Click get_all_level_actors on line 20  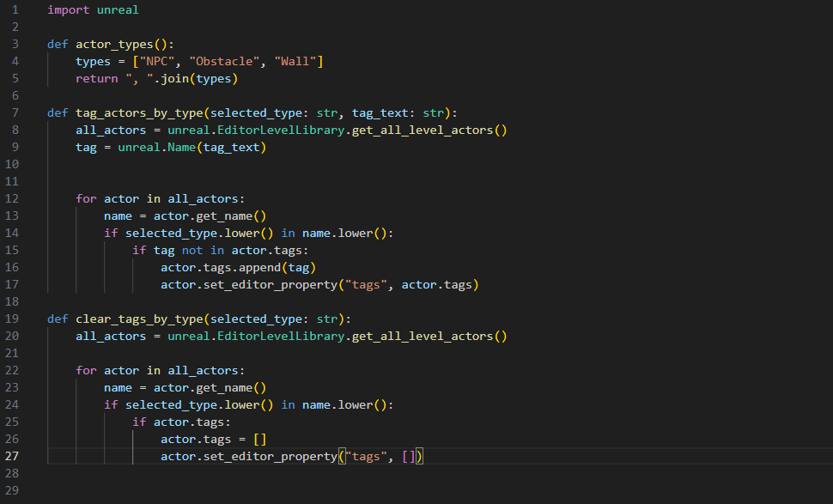423,337
